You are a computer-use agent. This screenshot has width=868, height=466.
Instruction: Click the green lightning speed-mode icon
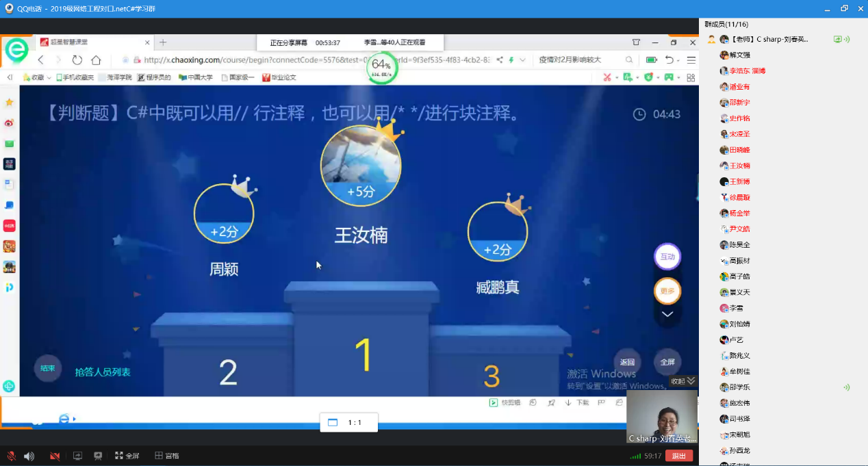(511, 60)
